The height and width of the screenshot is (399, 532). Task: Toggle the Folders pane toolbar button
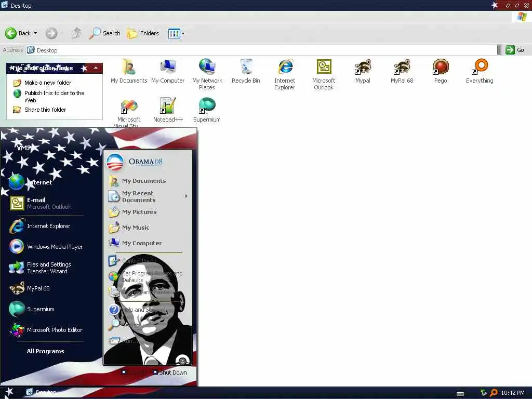[x=143, y=33]
